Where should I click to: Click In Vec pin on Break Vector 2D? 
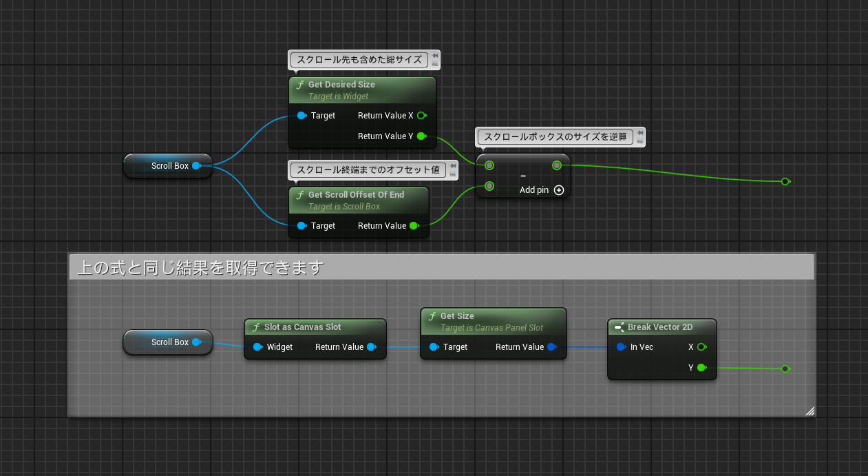coord(621,347)
